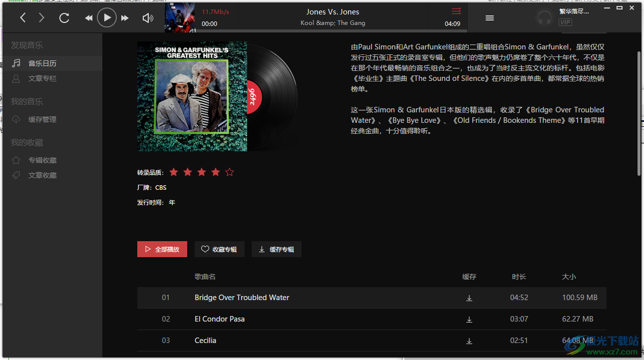Click the Jones Vs. Jones song title

(x=333, y=12)
